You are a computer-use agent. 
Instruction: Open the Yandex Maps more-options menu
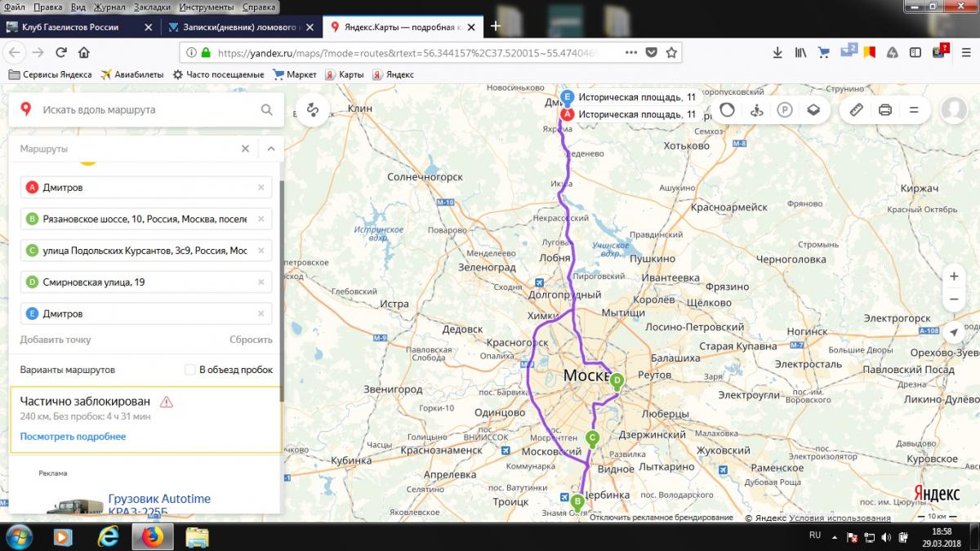[914, 109]
